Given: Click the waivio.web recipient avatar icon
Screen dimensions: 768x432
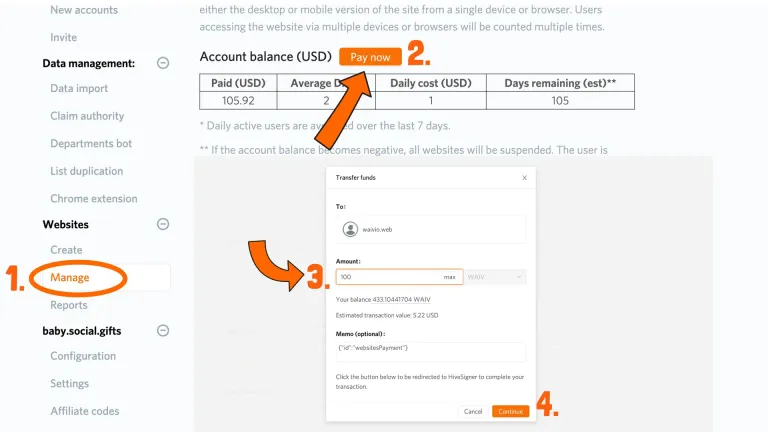Looking at the screenshot, I should [x=350, y=229].
